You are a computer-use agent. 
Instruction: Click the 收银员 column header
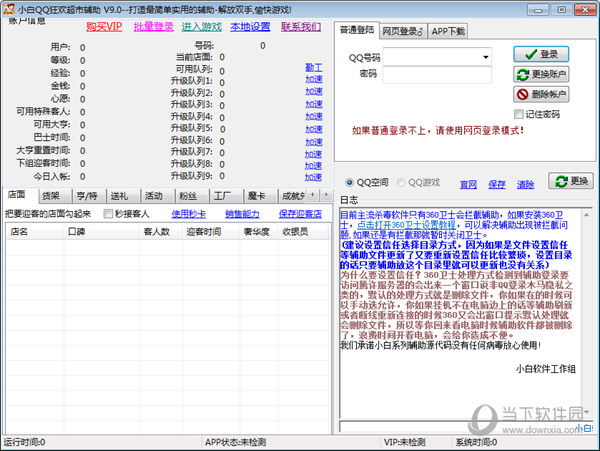point(303,231)
